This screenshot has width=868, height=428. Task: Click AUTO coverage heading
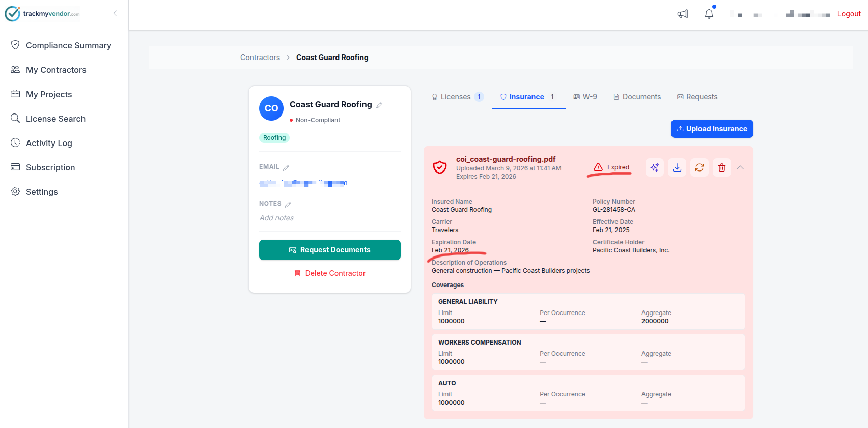[x=447, y=383]
